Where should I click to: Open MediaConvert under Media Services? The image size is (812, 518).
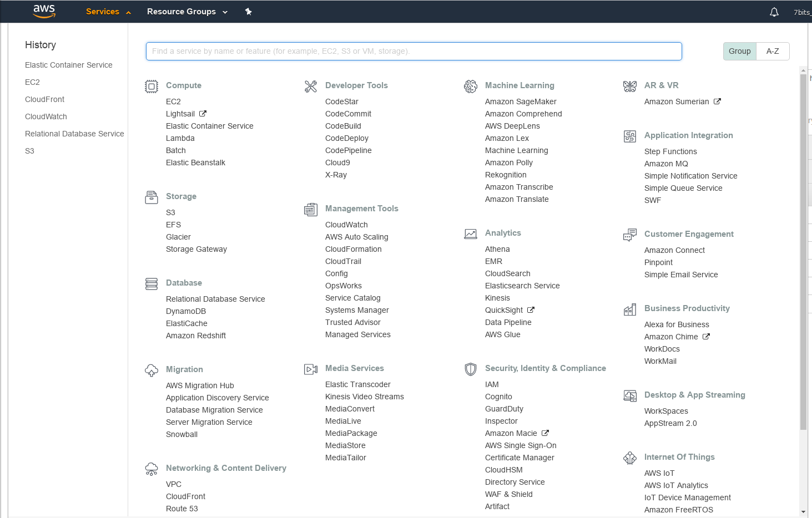[x=350, y=409]
